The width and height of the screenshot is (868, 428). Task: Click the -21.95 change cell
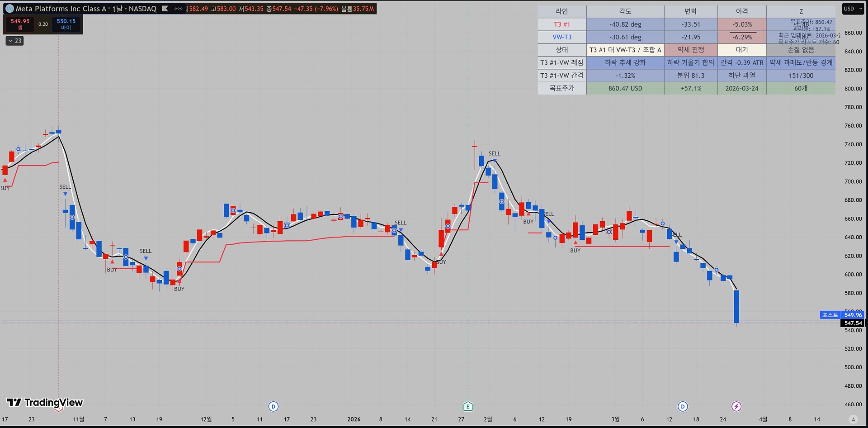pyautogui.click(x=691, y=37)
